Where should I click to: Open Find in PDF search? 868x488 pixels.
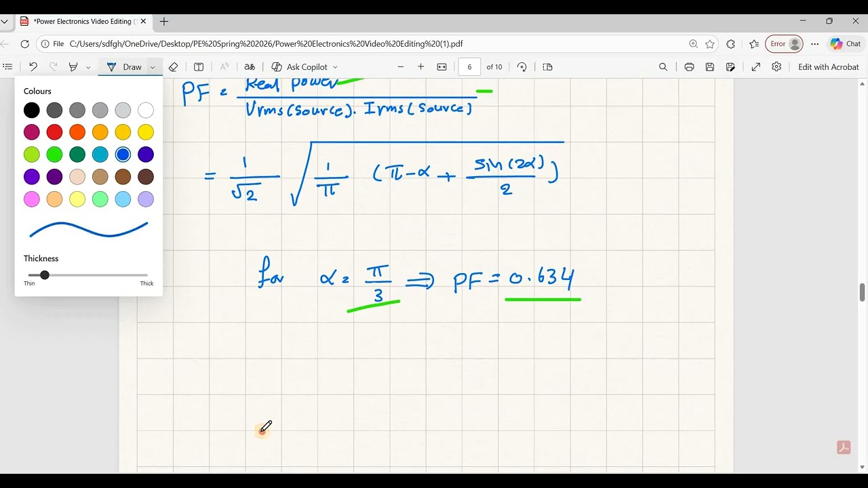tap(663, 67)
